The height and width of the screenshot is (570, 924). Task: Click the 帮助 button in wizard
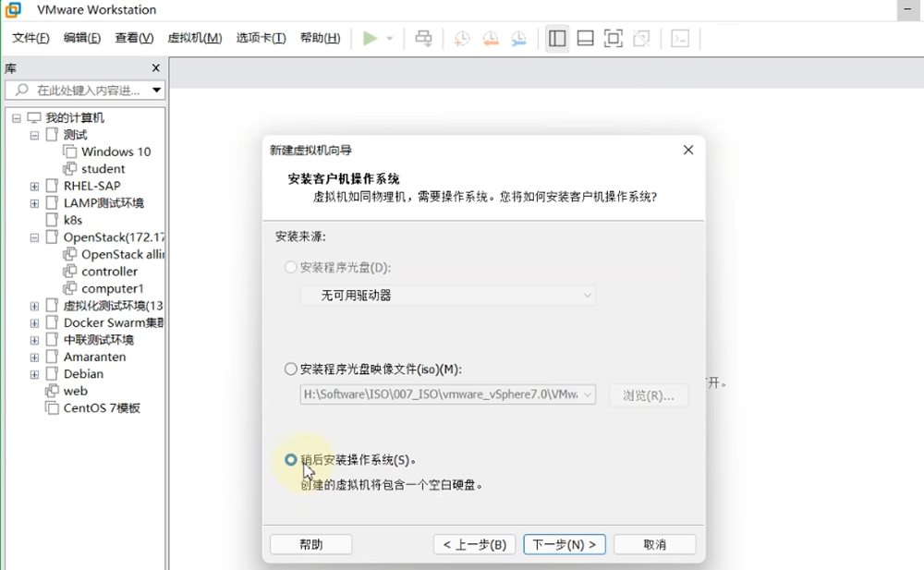(x=311, y=545)
